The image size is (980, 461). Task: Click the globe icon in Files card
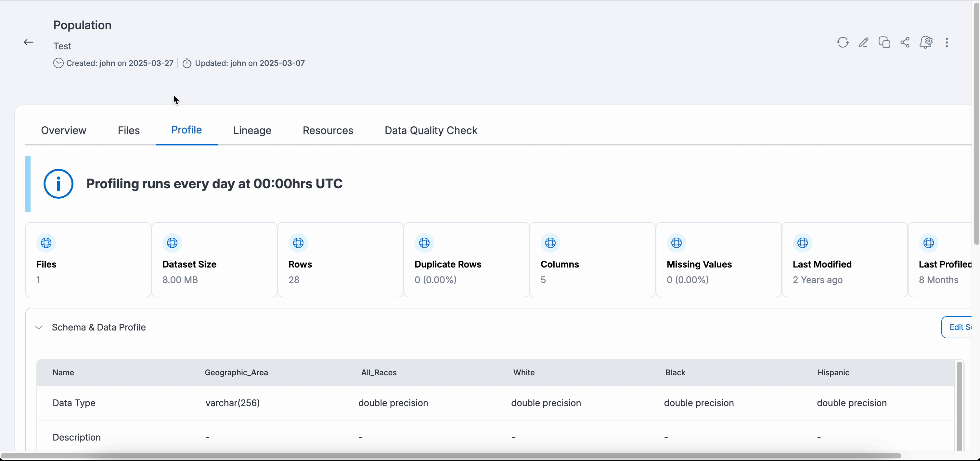tap(46, 243)
